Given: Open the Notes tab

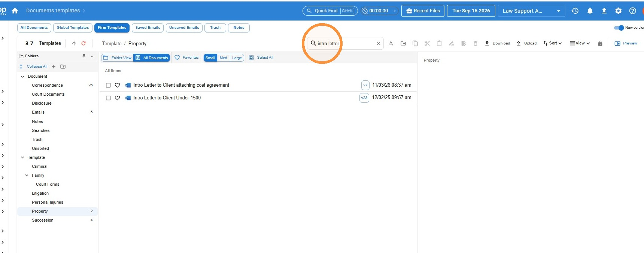Looking at the screenshot, I should click(x=239, y=28).
